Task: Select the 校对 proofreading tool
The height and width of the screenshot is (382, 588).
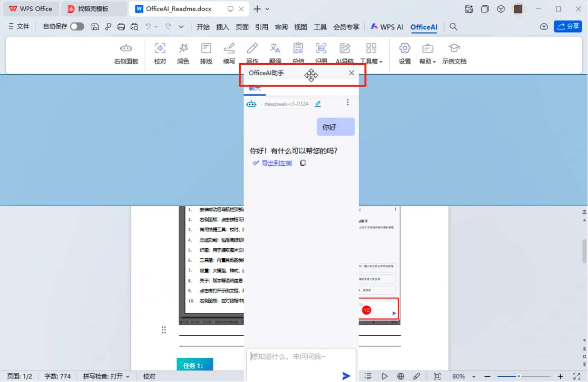Action: [x=160, y=52]
